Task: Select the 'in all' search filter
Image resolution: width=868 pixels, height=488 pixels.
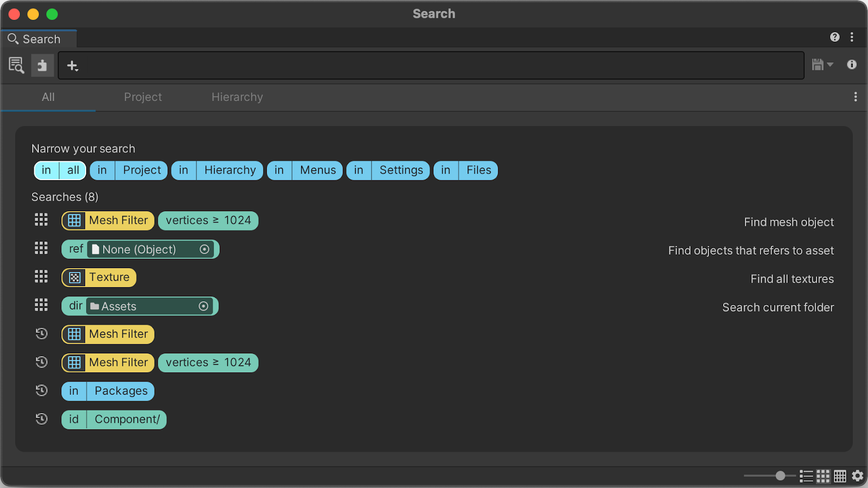Action: coord(60,170)
